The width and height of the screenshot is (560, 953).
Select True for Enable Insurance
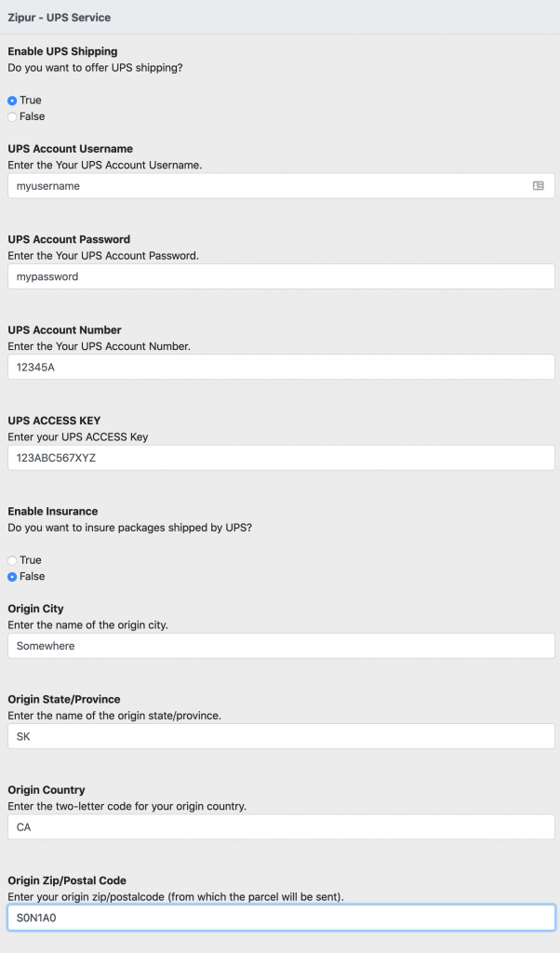point(12,560)
